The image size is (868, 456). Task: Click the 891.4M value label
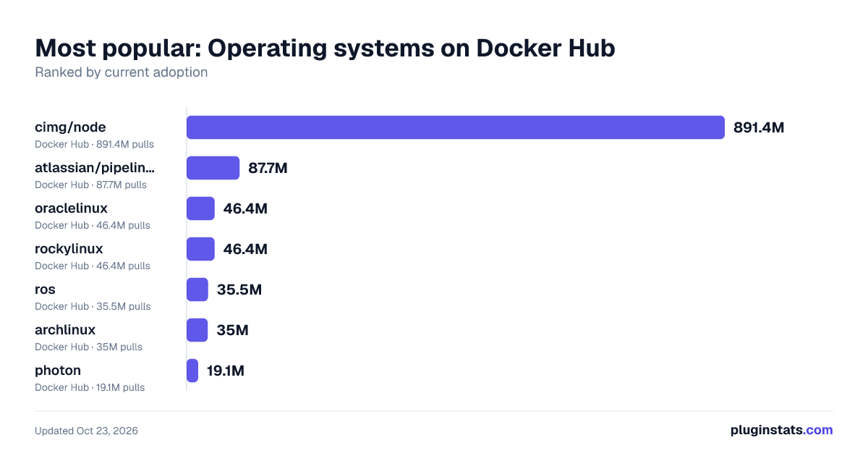tap(759, 127)
